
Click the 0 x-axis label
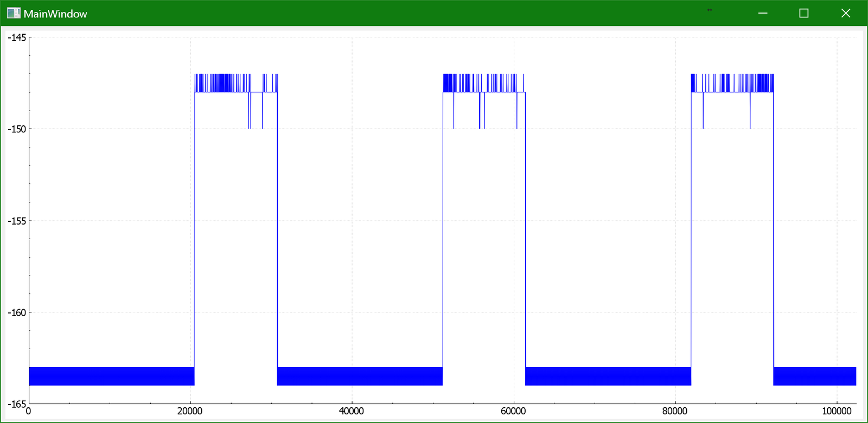coord(29,411)
